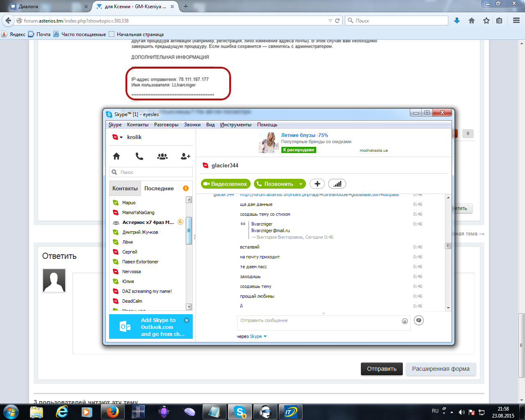
Task: Open the Астериос x7 group chat
Action: click(148, 222)
